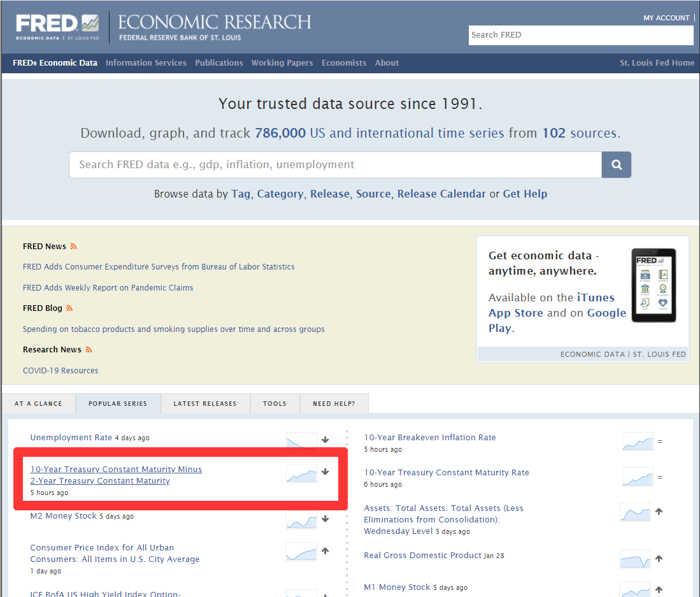Click the up arrow beside Total Assets
This screenshot has height=597, width=700.
coord(659,512)
